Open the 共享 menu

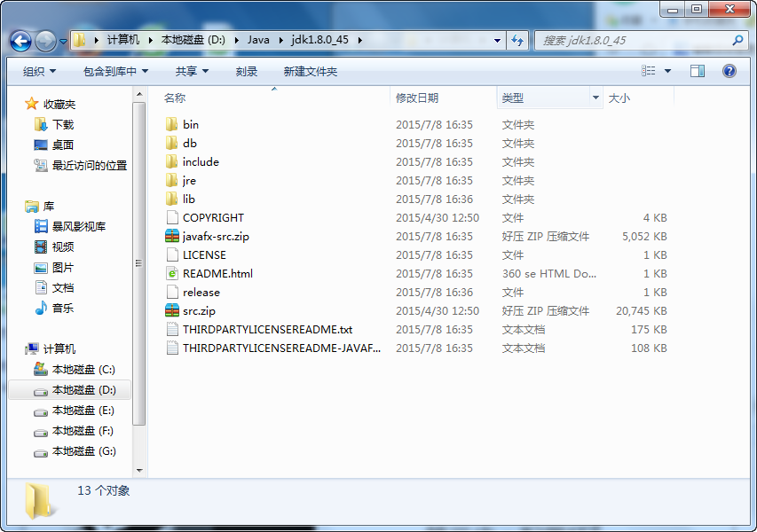[192, 72]
